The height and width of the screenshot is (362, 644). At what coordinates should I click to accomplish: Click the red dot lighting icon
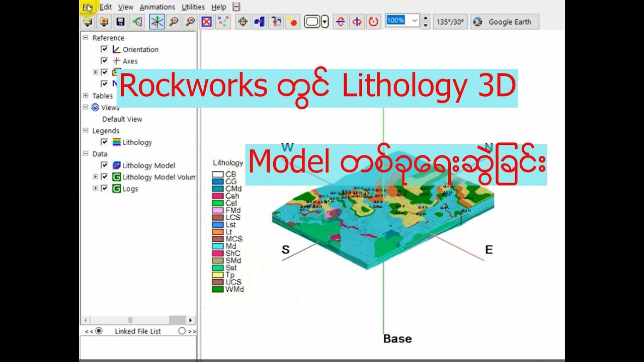pos(292,22)
